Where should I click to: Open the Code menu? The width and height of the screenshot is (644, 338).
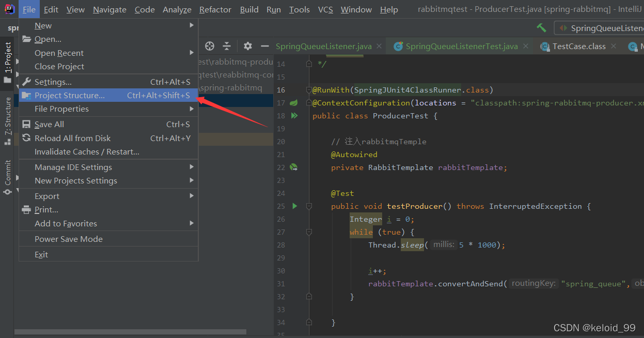pos(145,9)
